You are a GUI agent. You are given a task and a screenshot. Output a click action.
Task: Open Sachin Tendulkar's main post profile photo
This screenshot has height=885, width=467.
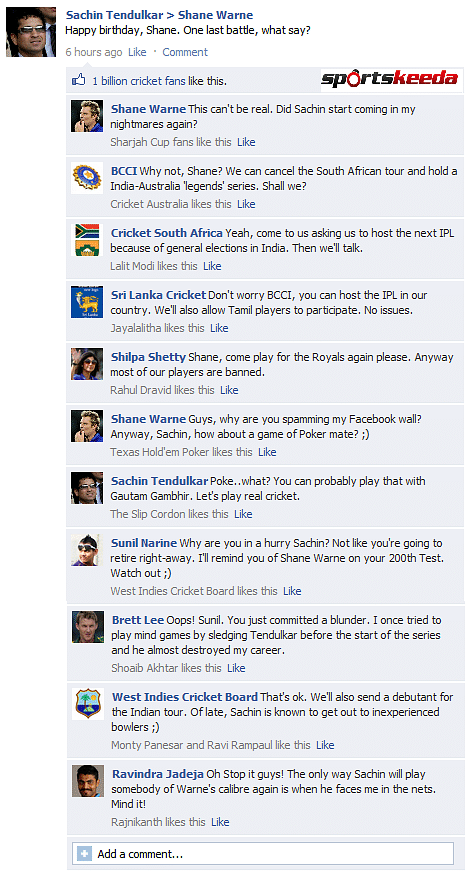[31, 32]
